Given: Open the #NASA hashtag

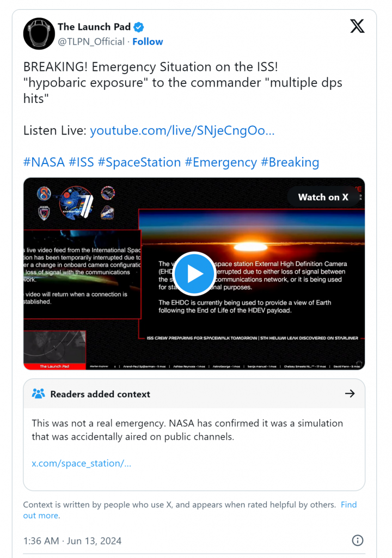Looking at the screenshot, I should pos(44,162).
